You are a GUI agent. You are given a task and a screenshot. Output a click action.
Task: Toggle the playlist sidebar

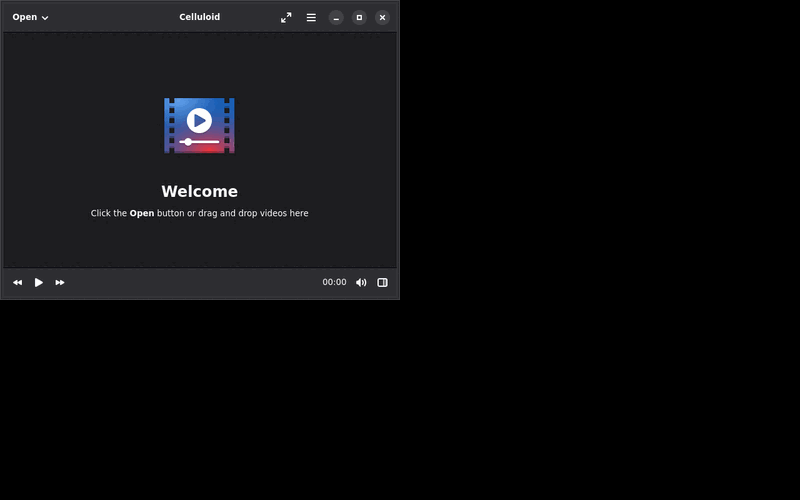pos(383,283)
